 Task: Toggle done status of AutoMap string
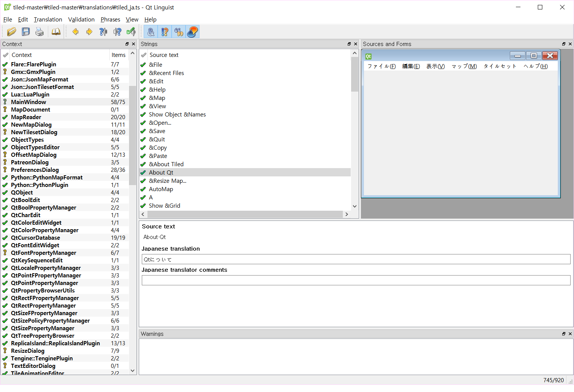143,189
